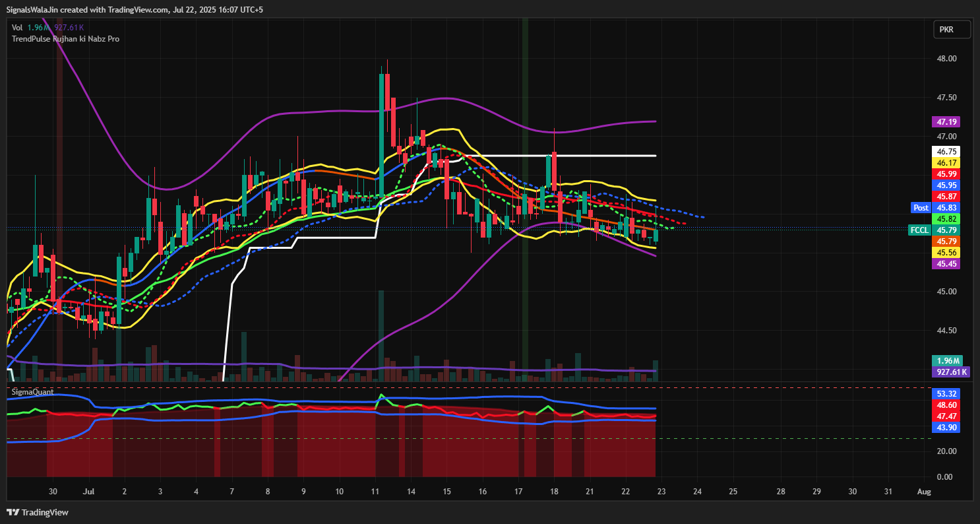This screenshot has width=980, height=524.
Task: Click the 48.00 price scale value
Action: [946, 59]
